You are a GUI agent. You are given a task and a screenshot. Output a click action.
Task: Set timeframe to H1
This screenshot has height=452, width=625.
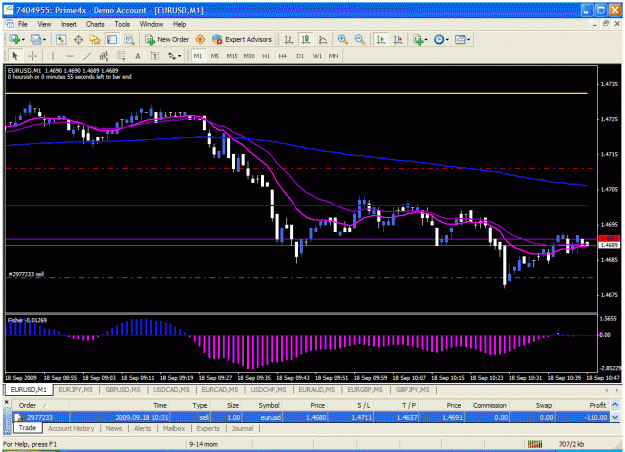[266, 56]
